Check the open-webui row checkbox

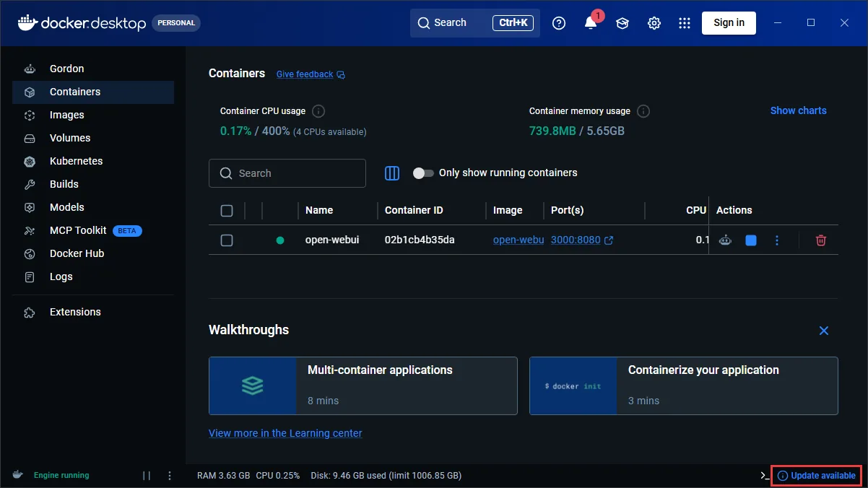click(x=227, y=240)
